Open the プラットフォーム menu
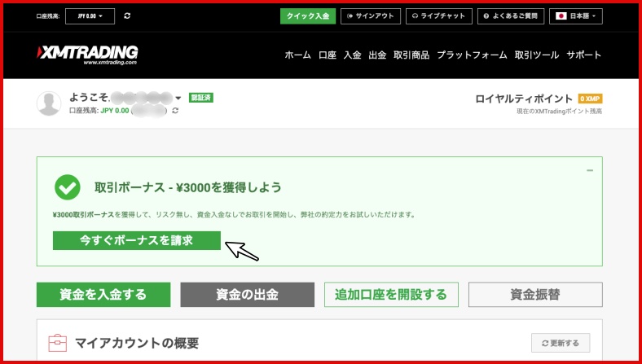The image size is (642, 364). 472,55
